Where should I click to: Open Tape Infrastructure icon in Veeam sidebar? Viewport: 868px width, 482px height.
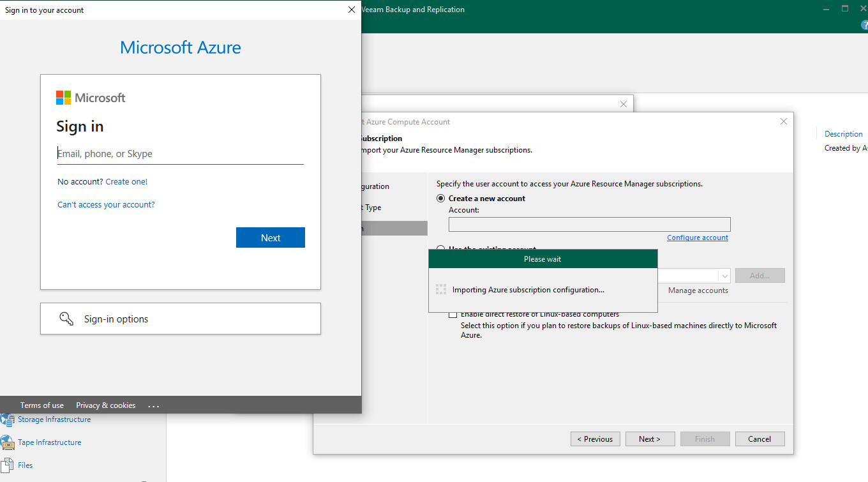pyautogui.click(x=8, y=442)
